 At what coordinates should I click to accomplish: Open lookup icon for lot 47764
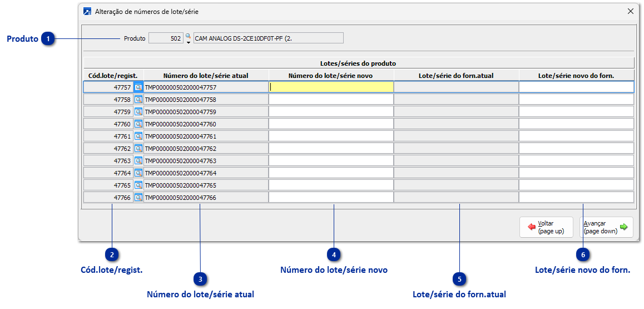click(138, 173)
